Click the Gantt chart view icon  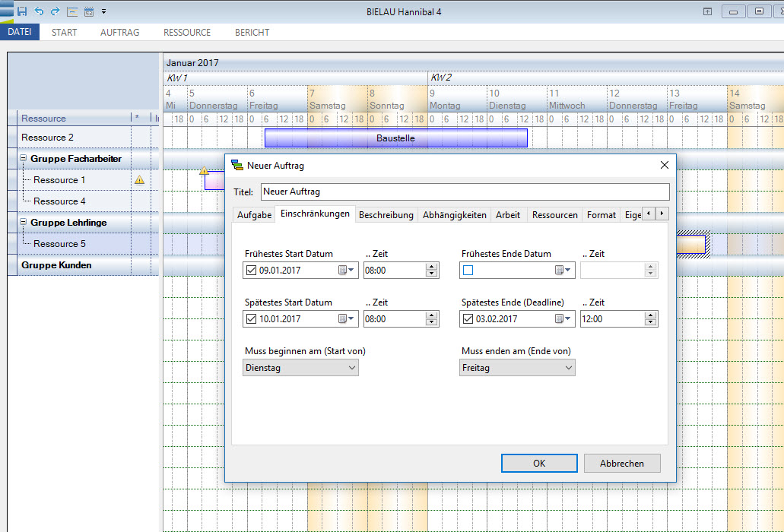point(72,11)
